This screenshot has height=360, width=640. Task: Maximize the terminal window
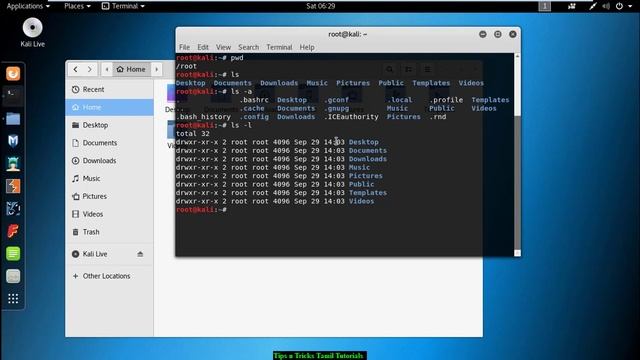tap(498, 34)
